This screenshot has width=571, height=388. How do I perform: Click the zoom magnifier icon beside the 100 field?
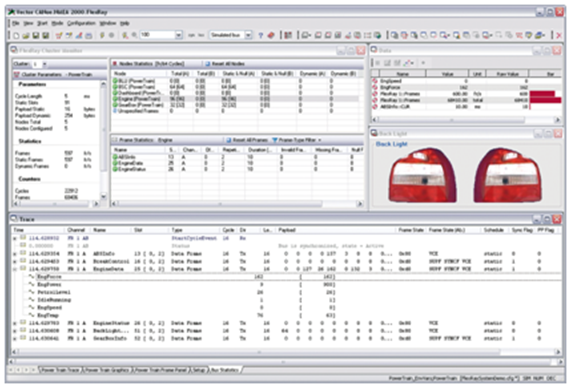coord(134,35)
